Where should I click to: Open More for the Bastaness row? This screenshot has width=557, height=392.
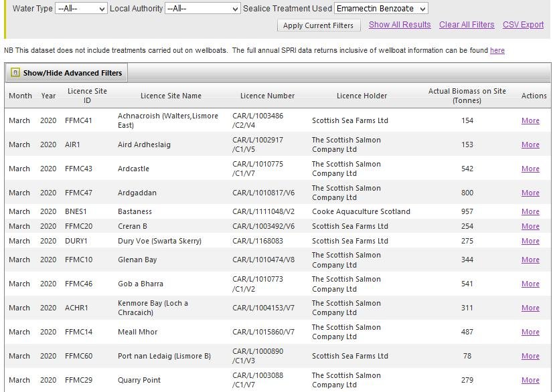click(530, 211)
